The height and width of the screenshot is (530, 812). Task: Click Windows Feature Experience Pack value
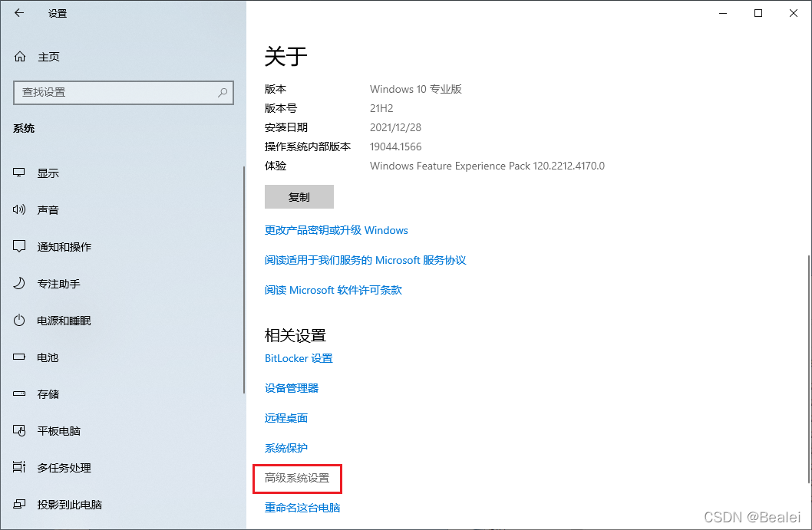point(487,166)
